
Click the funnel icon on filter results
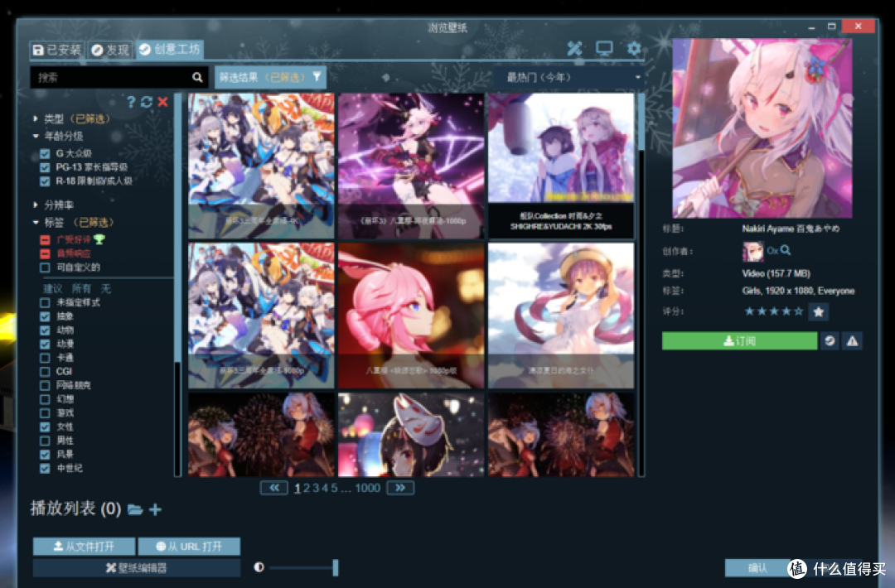click(x=317, y=76)
